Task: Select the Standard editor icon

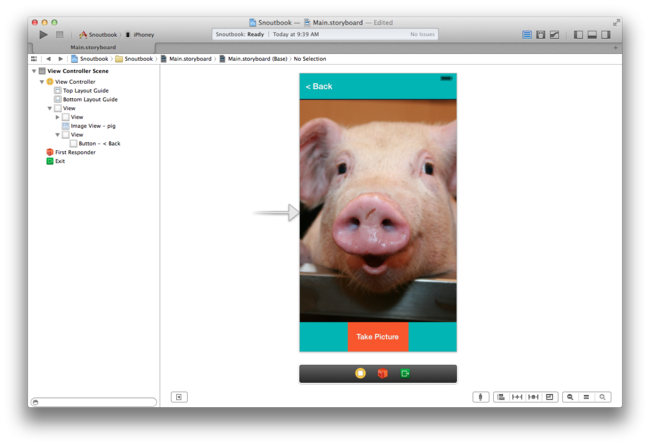Action: (527, 35)
